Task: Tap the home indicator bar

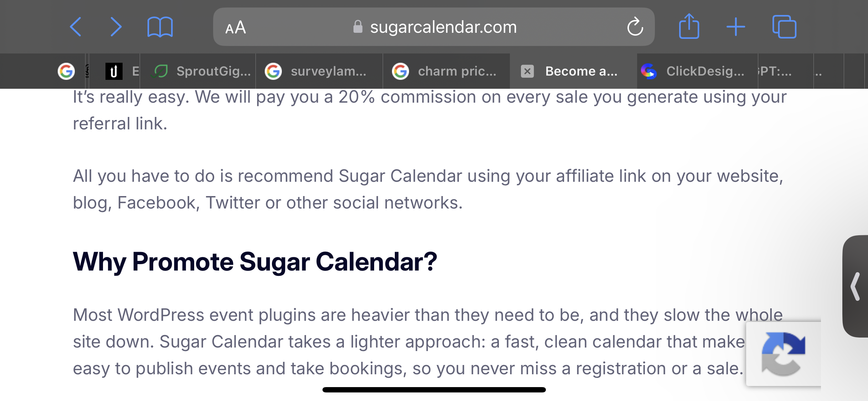Action: point(434,390)
